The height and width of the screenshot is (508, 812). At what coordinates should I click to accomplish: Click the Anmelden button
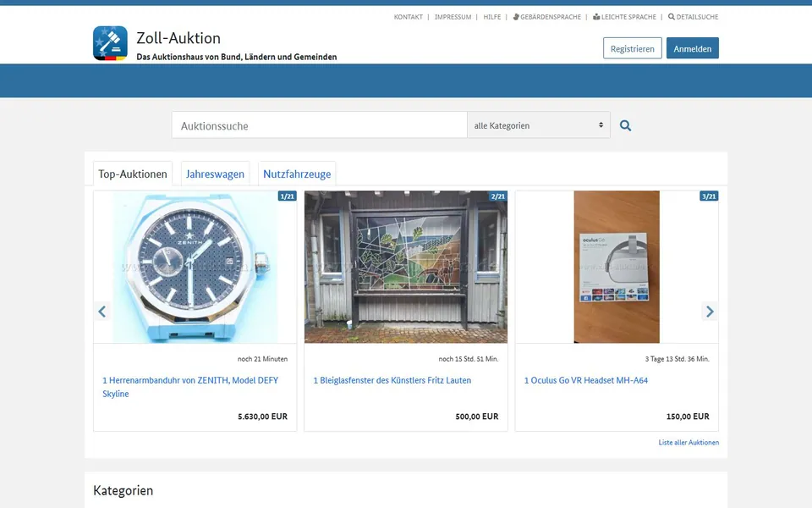pos(693,48)
